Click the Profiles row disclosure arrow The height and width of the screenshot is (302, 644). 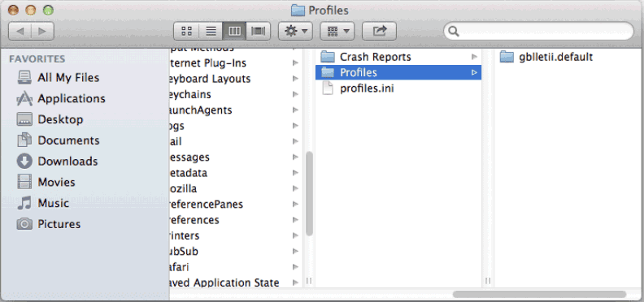[x=474, y=72]
